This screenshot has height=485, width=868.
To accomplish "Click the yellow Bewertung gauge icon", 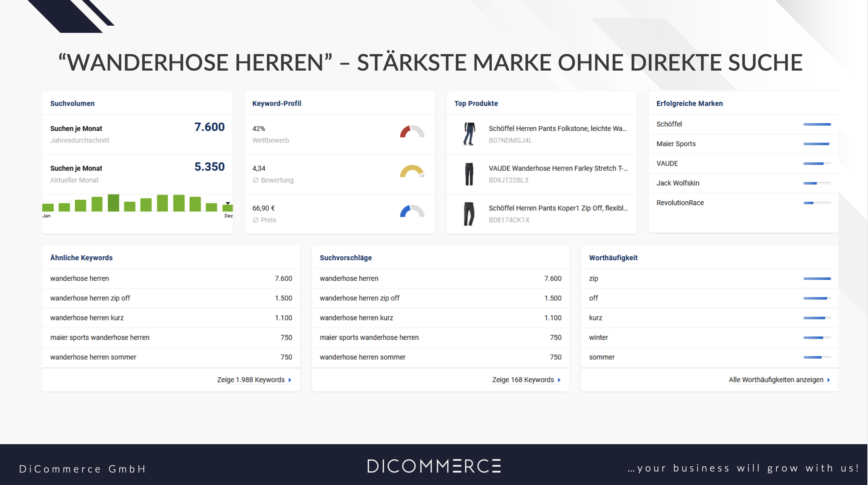I will pos(412,171).
